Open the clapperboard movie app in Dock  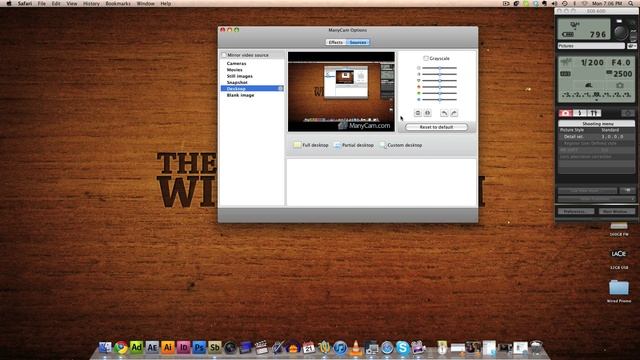click(261, 347)
